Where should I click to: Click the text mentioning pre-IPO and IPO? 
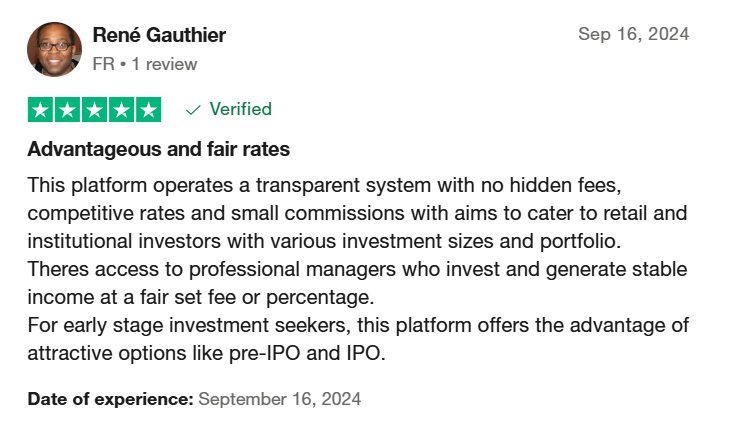tap(206, 353)
